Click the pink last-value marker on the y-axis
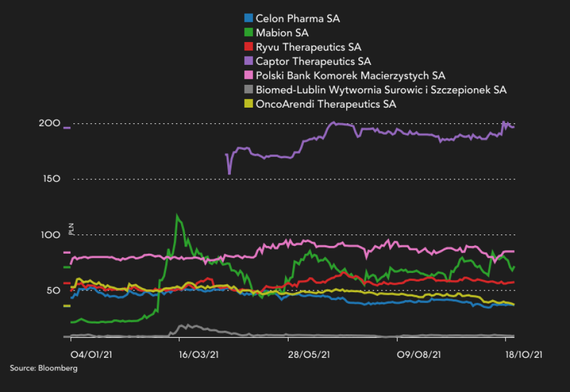Screen dimensions: 570x392 click(67, 253)
